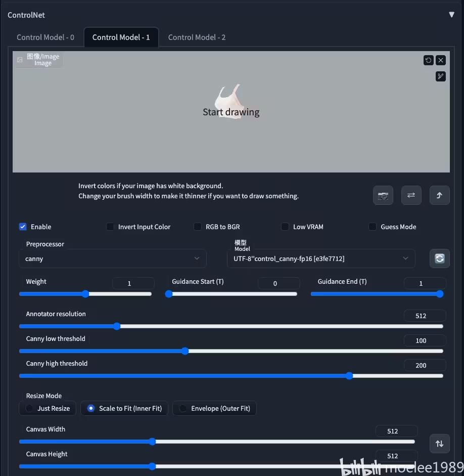464x476 pixels.
Task: Select Just Resize radio option
Action: point(48,408)
